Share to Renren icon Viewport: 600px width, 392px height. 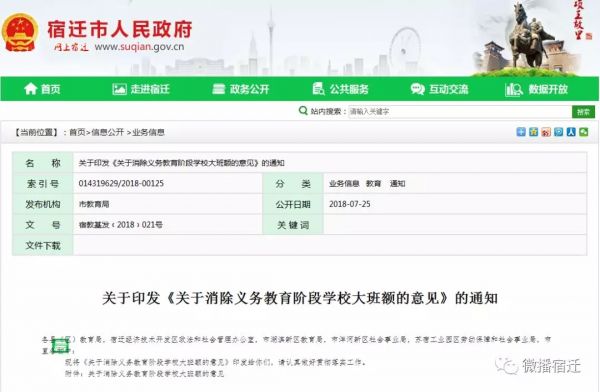(571, 132)
